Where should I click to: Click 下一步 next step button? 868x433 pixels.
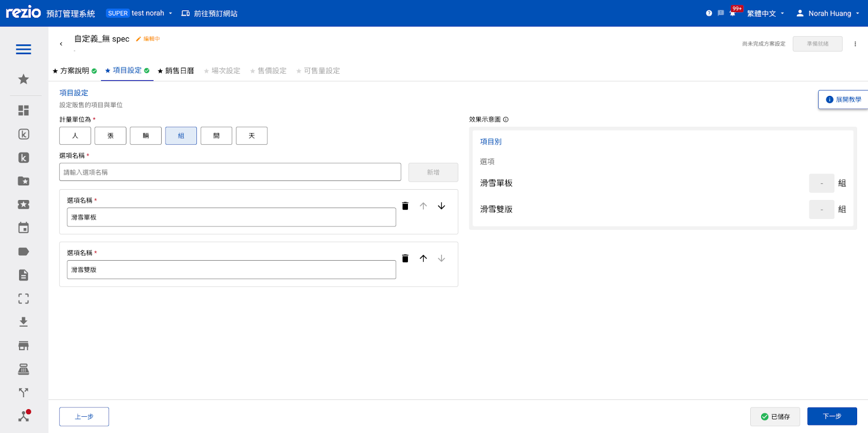pyautogui.click(x=832, y=416)
